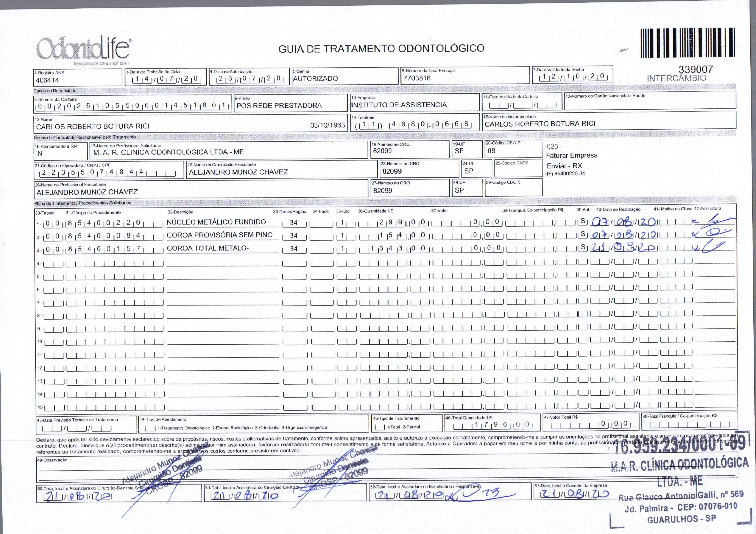Check the 1-Tratamento Odontológico box
Image resolution: width=756 pixels, height=534 pixels.
[x=150, y=428]
